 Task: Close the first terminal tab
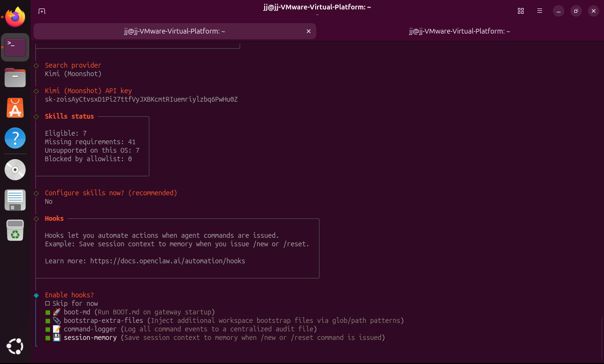pos(309,31)
